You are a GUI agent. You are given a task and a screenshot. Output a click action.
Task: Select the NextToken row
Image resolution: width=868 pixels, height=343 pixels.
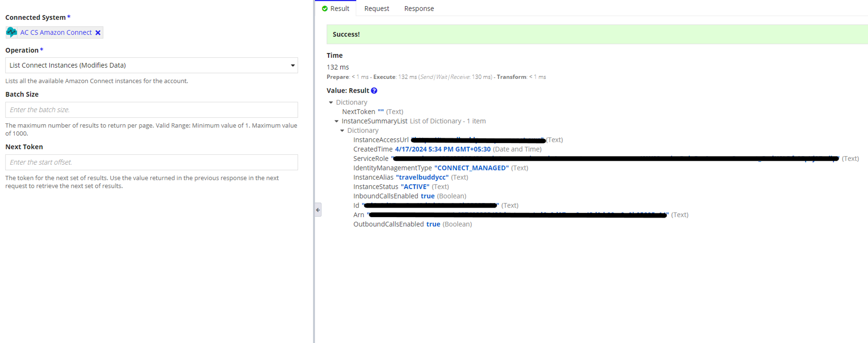pyautogui.click(x=373, y=112)
